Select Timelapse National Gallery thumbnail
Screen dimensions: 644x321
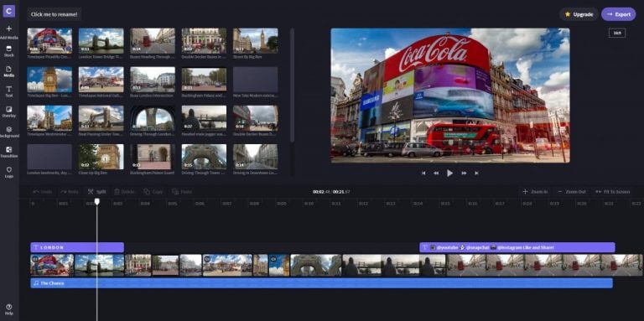(x=101, y=80)
